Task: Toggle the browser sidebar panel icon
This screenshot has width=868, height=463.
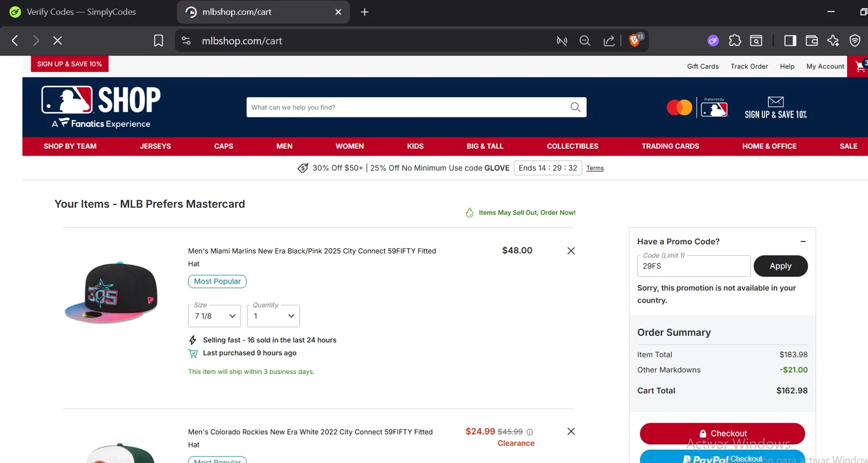Action: click(790, 41)
